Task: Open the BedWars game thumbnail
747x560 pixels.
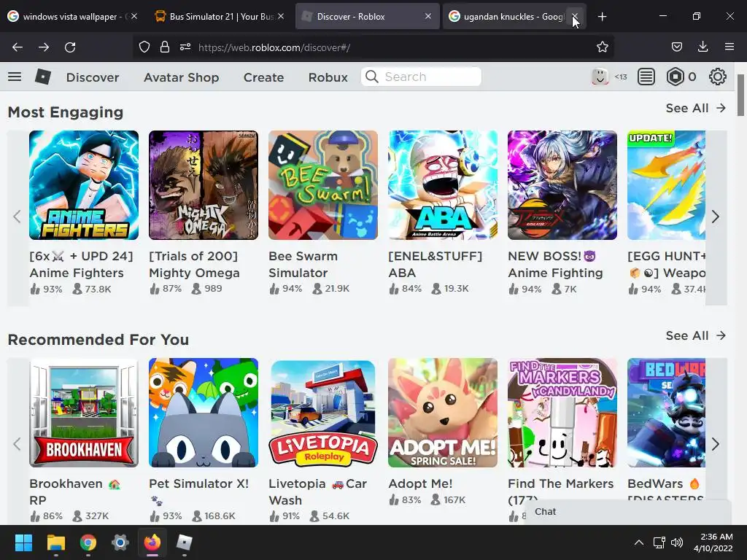Action: tap(666, 413)
